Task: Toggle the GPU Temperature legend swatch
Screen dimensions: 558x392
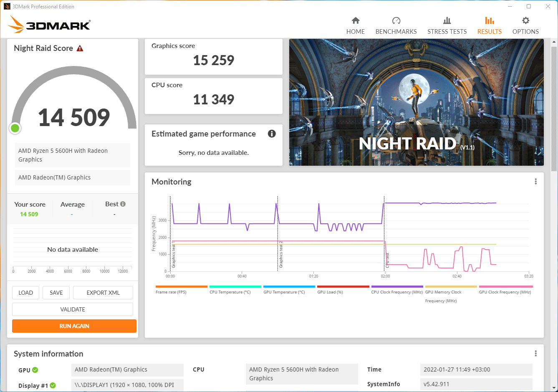Action: [x=289, y=287]
